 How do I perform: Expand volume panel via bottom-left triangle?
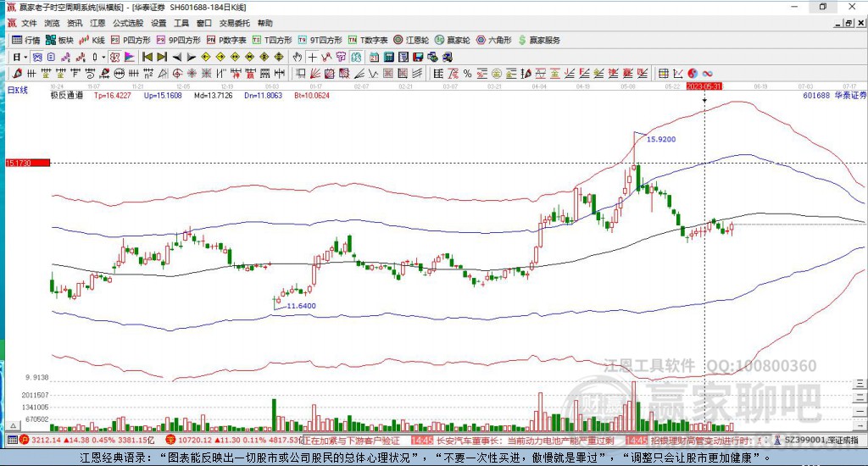click(14, 426)
